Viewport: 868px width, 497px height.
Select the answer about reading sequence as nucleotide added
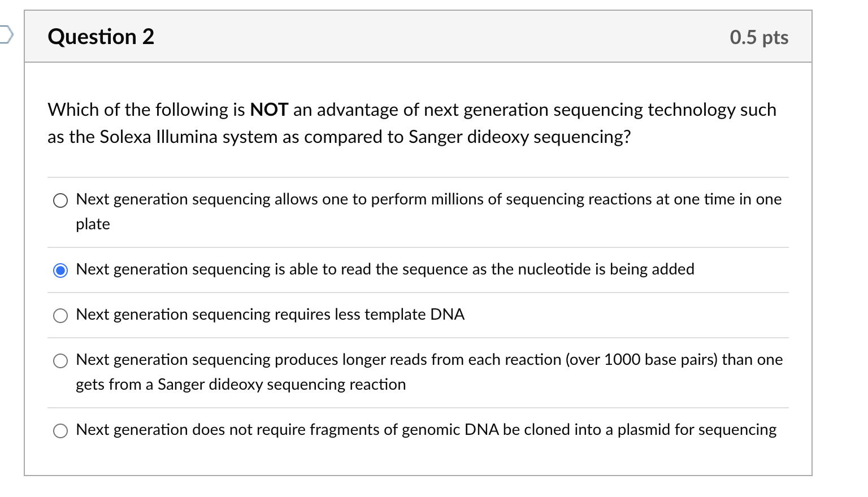click(x=60, y=270)
